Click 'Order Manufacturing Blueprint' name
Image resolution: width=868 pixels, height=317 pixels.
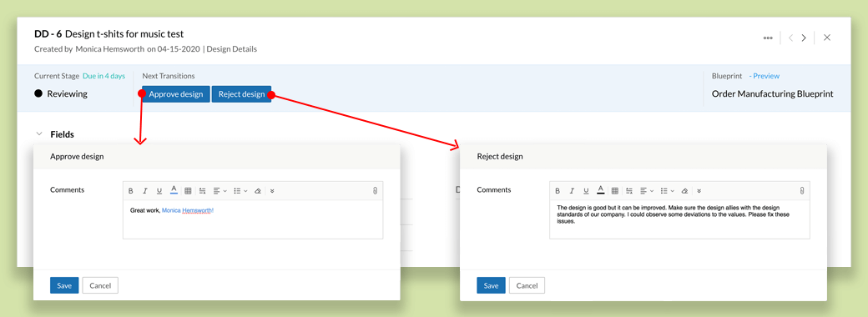772,94
